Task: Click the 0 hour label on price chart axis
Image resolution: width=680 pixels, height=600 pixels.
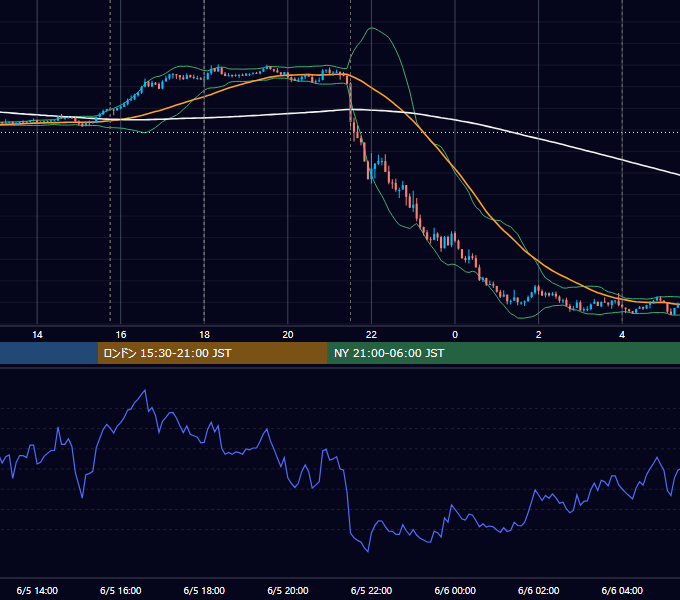Action: (455, 335)
